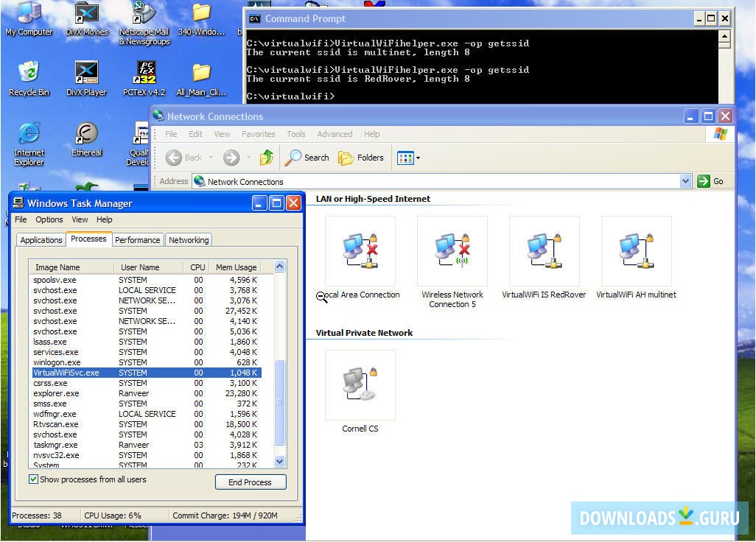This screenshot has height=542, width=756.
Task: Open Back button history dropdown arrow
Action: (211, 158)
